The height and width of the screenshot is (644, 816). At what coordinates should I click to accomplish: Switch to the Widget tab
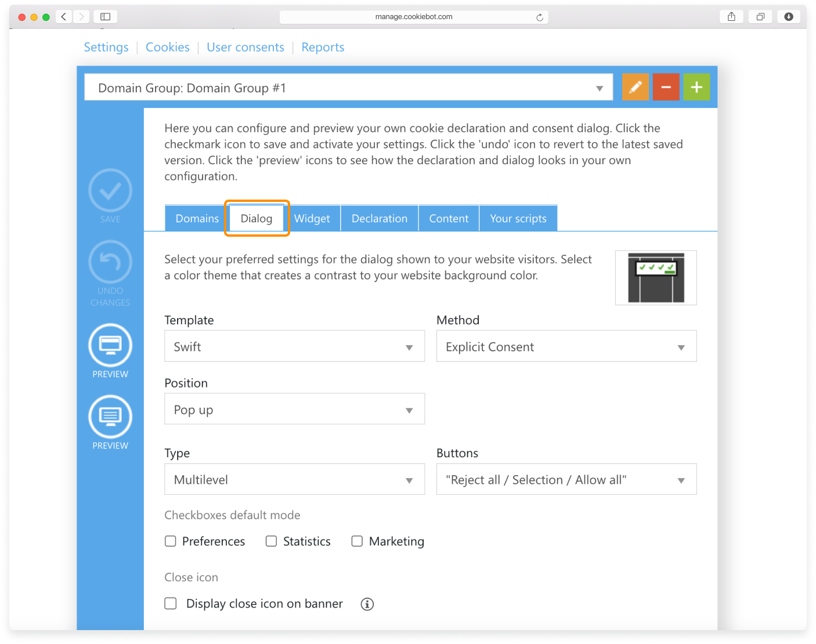[x=312, y=219]
